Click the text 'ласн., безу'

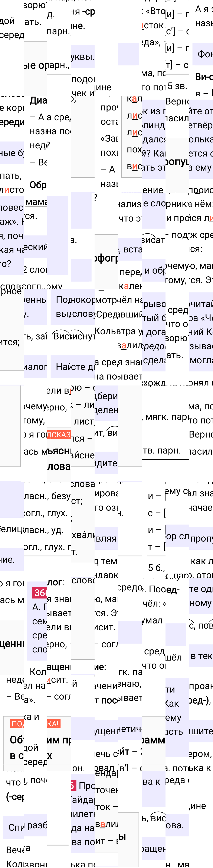[47, 496]
